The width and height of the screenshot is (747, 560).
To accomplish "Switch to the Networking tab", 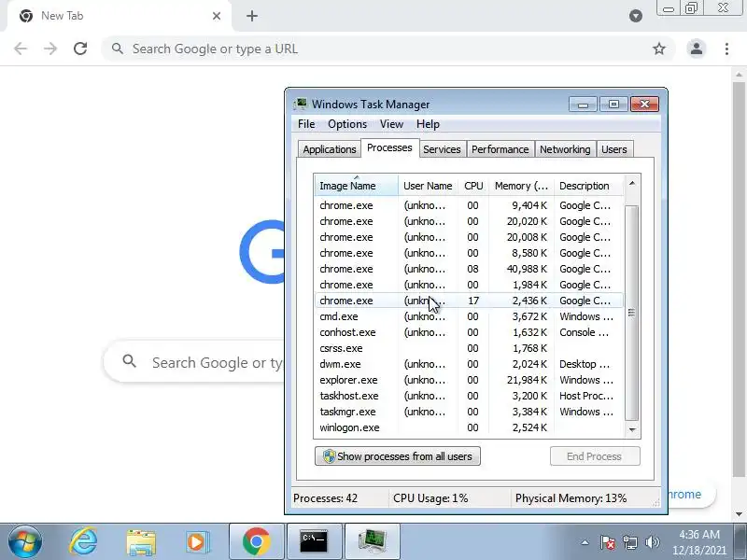I will coord(565,149).
